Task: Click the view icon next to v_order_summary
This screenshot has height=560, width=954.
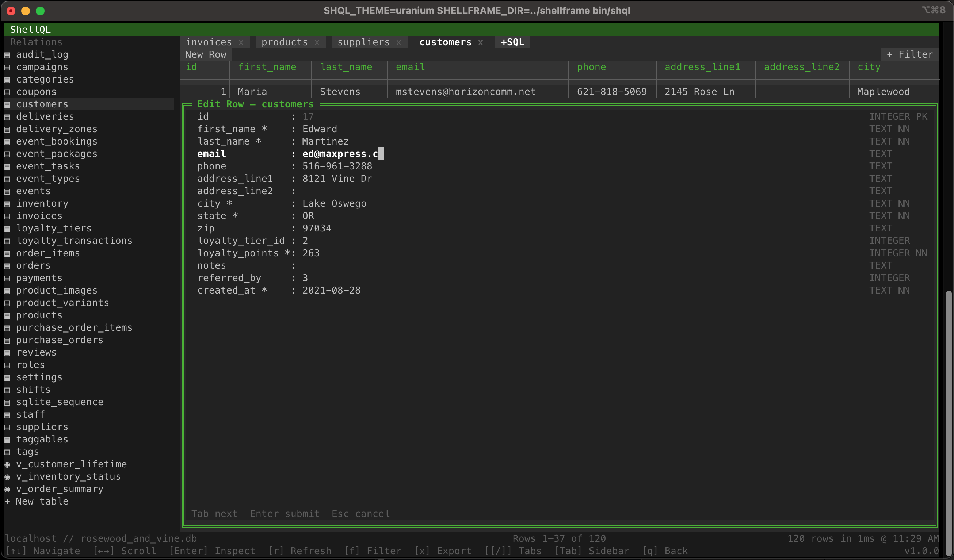Action: tap(7, 489)
